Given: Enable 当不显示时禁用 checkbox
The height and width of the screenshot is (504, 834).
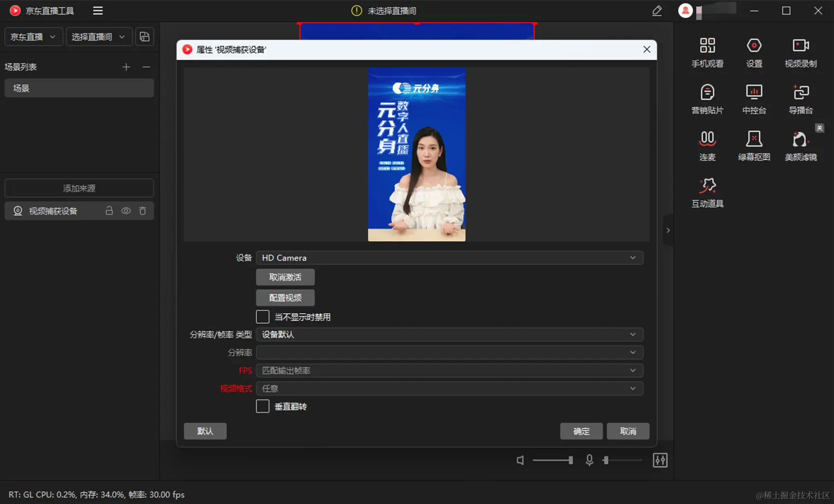Looking at the screenshot, I should (x=262, y=317).
